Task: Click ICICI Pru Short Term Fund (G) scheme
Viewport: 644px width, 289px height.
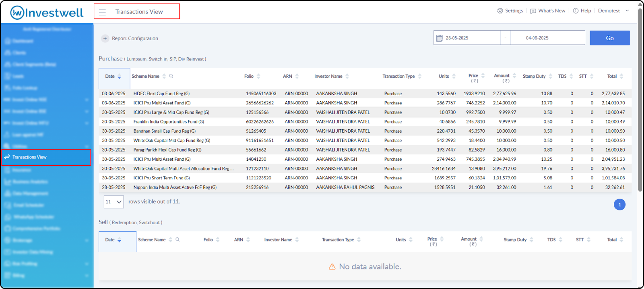Action: coord(162,178)
